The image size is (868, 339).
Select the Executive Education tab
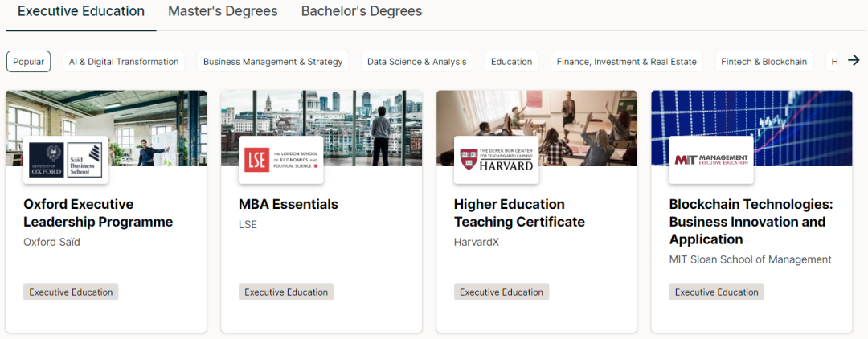81,11
